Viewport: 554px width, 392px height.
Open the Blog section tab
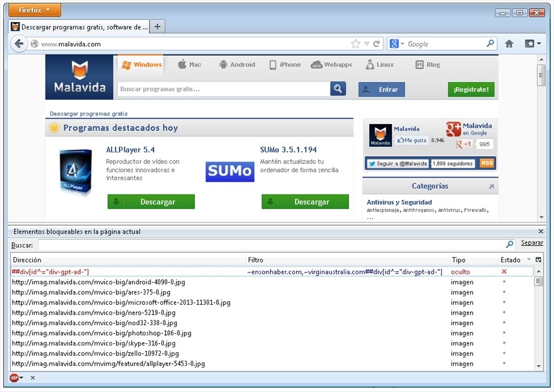pos(427,64)
